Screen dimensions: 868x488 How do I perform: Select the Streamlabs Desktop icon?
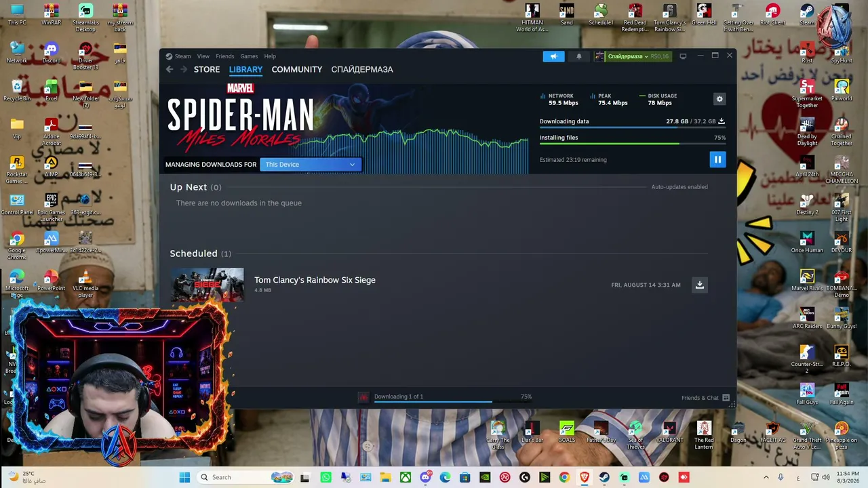click(x=85, y=18)
